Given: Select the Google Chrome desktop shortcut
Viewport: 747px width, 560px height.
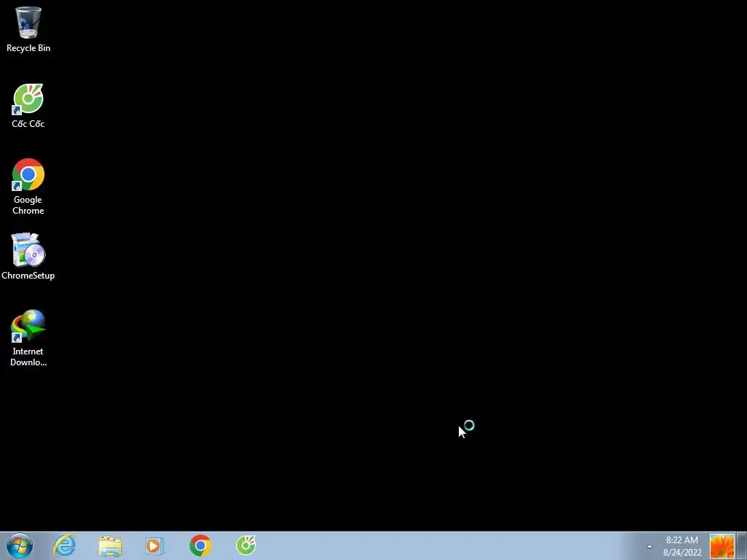Looking at the screenshot, I should coord(28,187).
